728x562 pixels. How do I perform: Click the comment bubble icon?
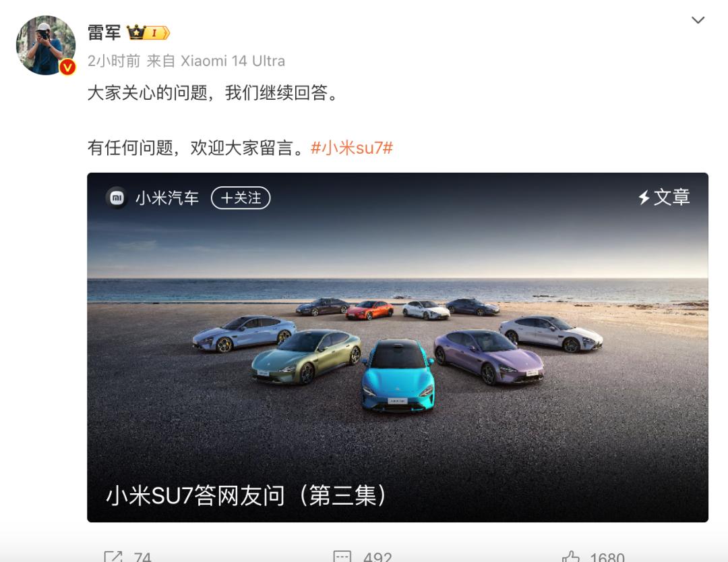pos(342,557)
